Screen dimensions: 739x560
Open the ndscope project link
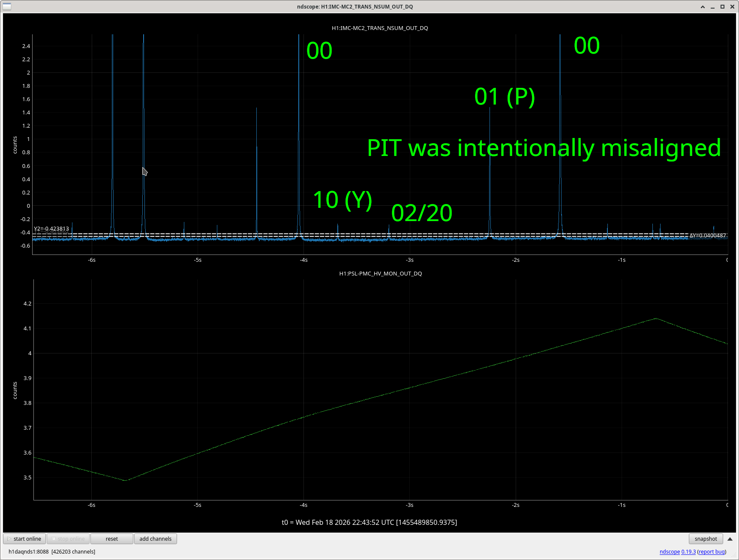click(x=669, y=551)
